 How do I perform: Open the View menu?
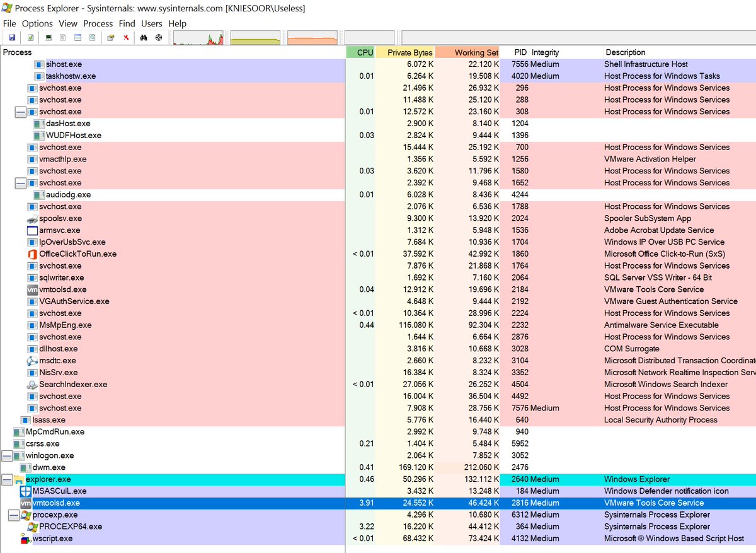[x=68, y=23]
